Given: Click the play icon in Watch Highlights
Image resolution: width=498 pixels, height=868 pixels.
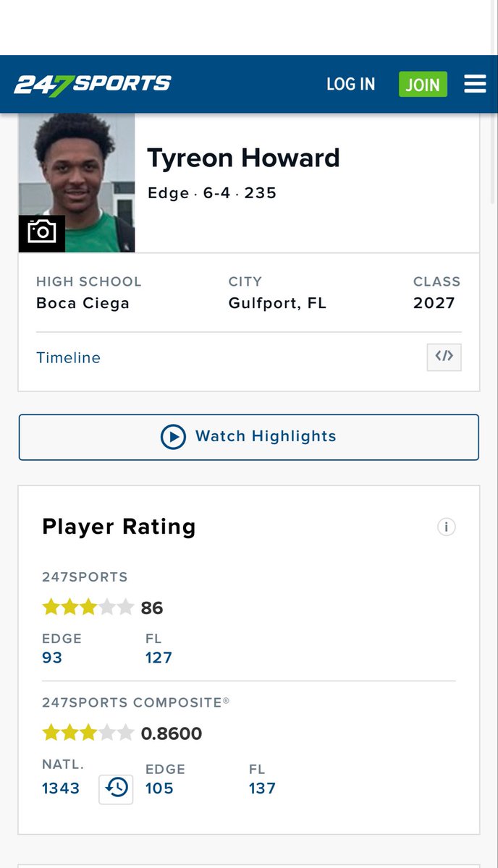Looking at the screenshot, I should click(173, 437).
